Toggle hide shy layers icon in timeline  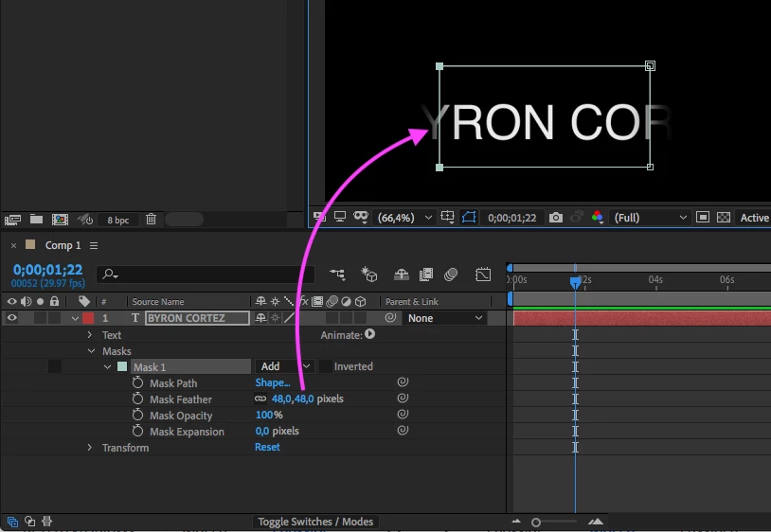402,275
